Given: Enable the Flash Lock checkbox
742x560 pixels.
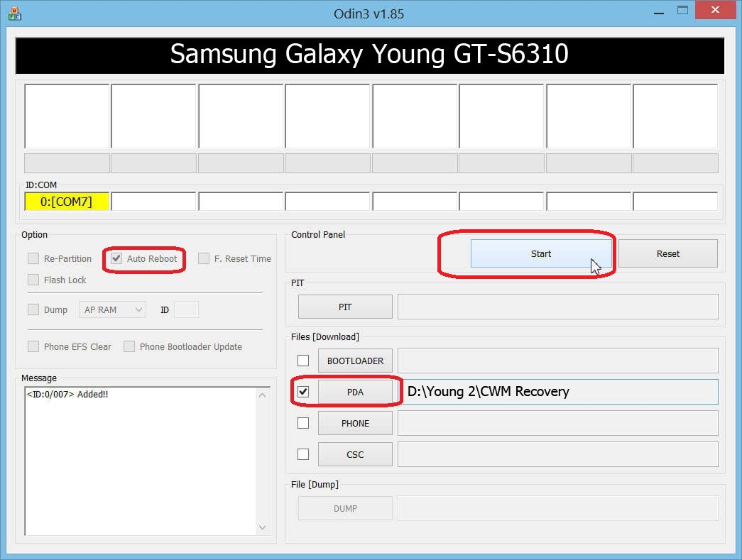Looking at the screenshot, I should [x=33, y=280].
